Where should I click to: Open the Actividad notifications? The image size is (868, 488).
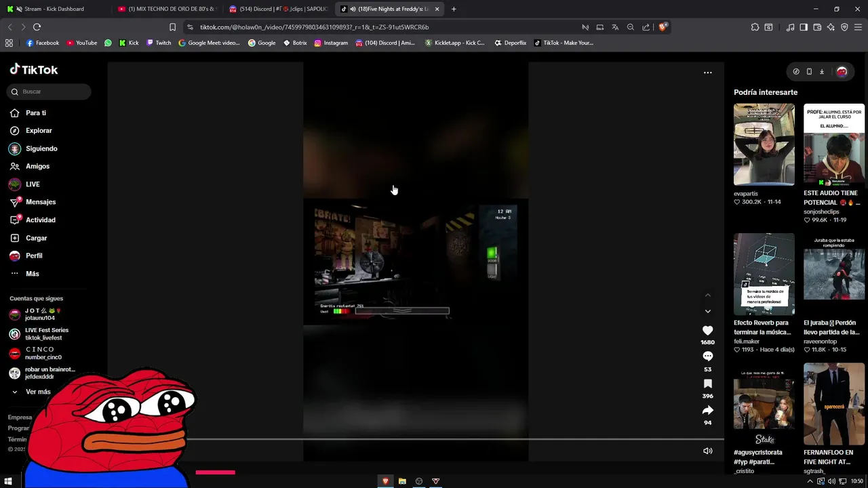(x=41, y=220)
